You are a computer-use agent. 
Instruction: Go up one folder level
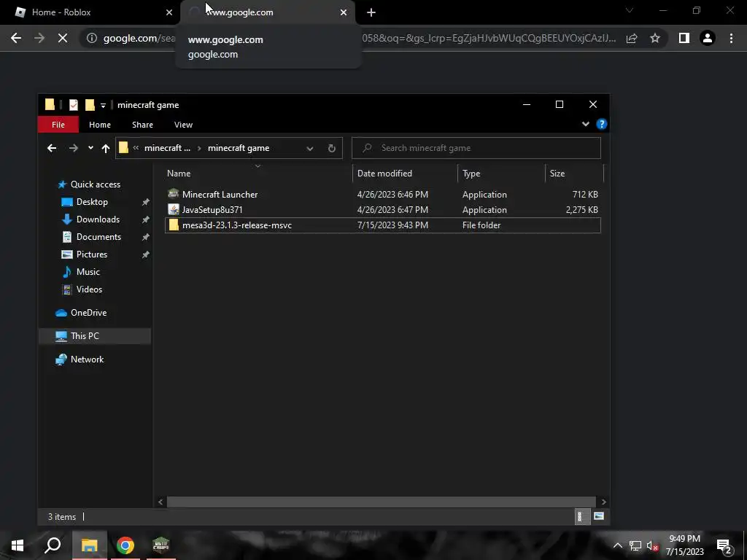click(x=106, y=148)
